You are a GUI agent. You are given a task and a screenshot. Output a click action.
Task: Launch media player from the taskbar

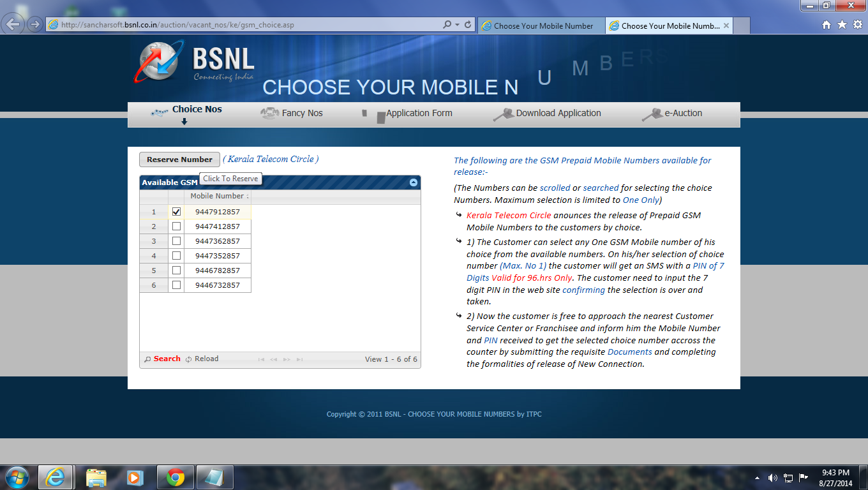pyautogui.click(x=134, y=477)
